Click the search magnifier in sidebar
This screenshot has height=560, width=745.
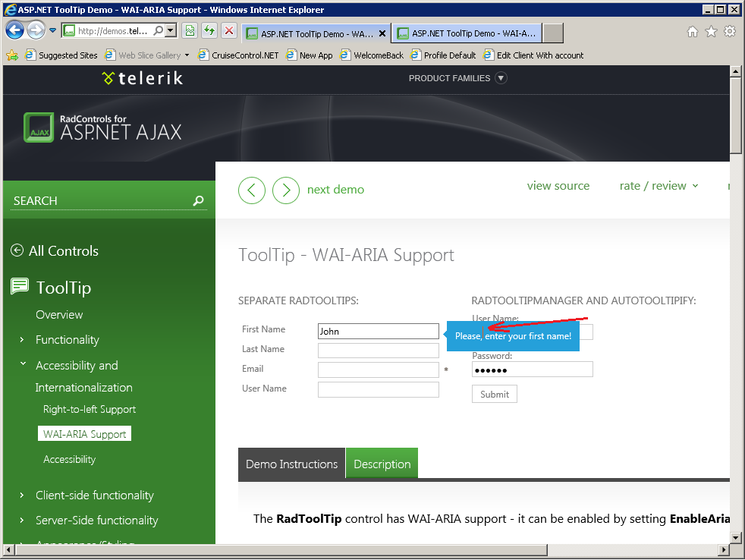[199, 201]
